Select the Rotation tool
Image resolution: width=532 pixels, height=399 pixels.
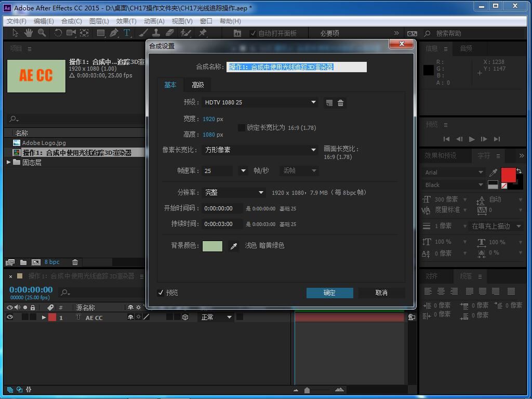[x=58, y=33]
